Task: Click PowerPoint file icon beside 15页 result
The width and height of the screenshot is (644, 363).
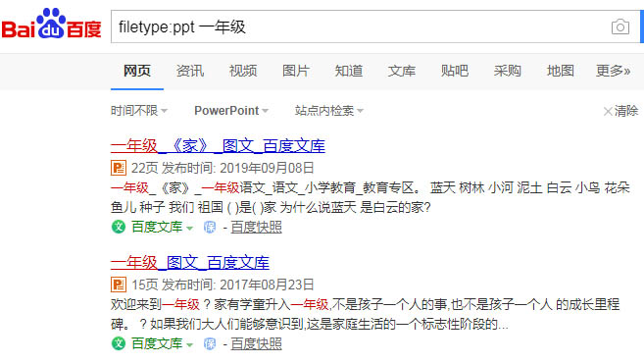Action: click(x=119, y=285)
